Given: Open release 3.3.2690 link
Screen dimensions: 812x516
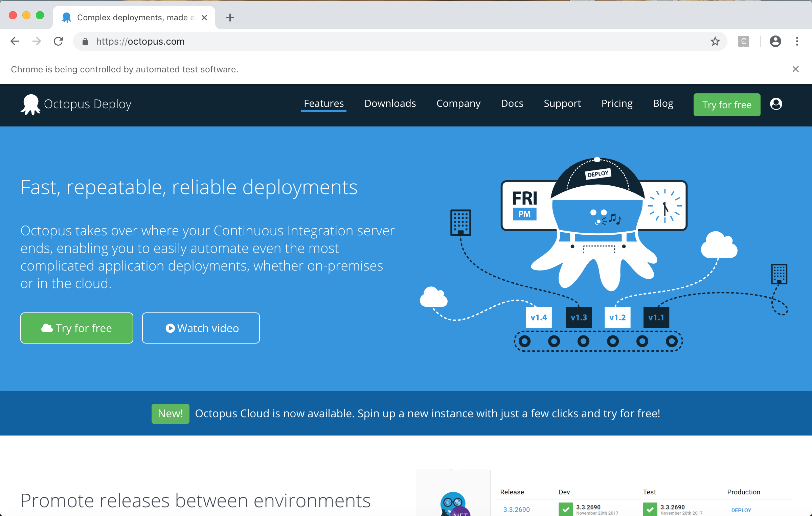Looking at the screenshot, I should click(x=516, y=509).
